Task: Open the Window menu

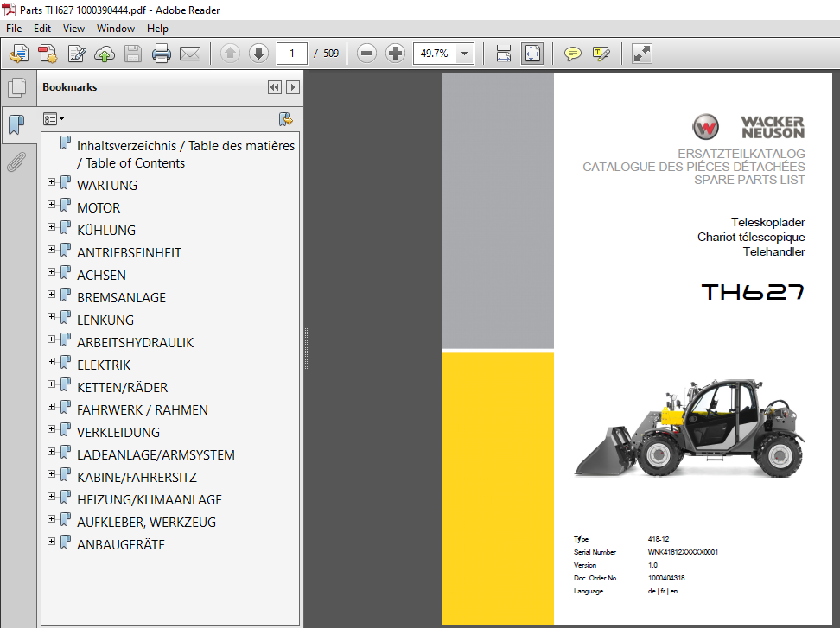Action: tap(116, 29)
